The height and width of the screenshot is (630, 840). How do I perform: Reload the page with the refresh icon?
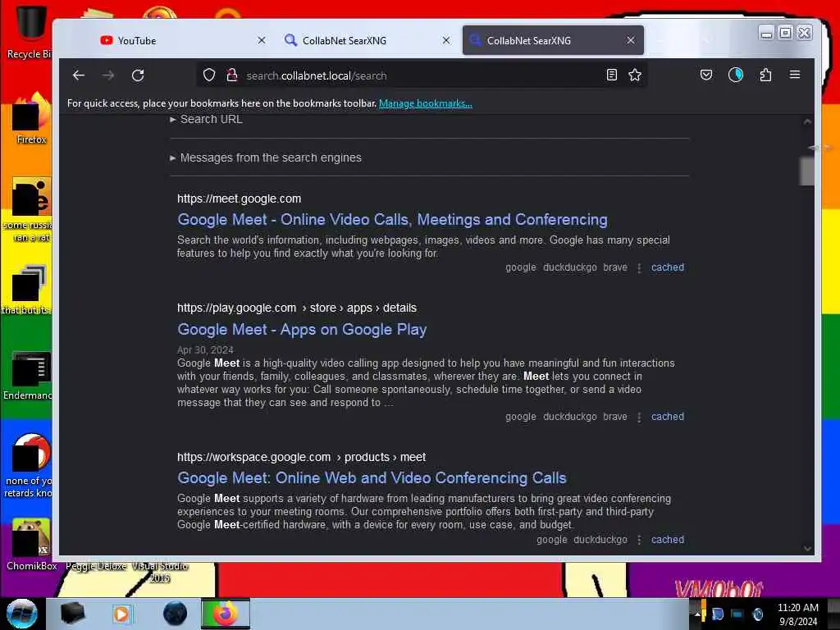[x=138, y=75]
